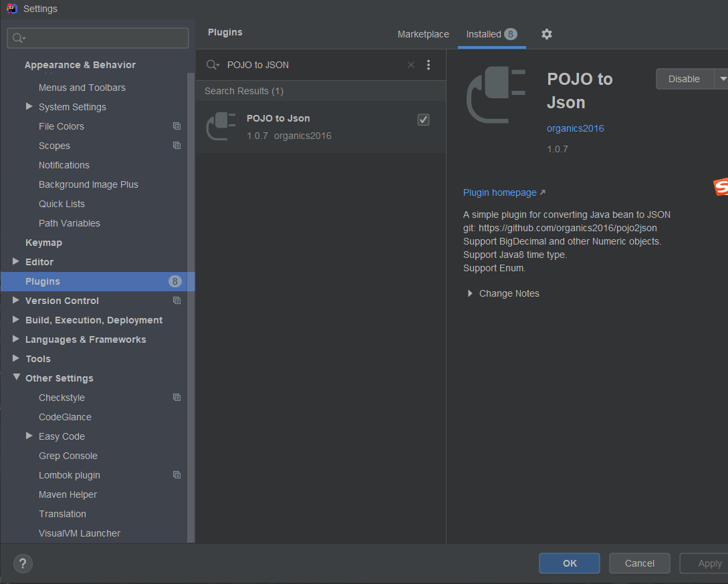
Task: Open the organics2016 vendor link
Action: (576, 128)
